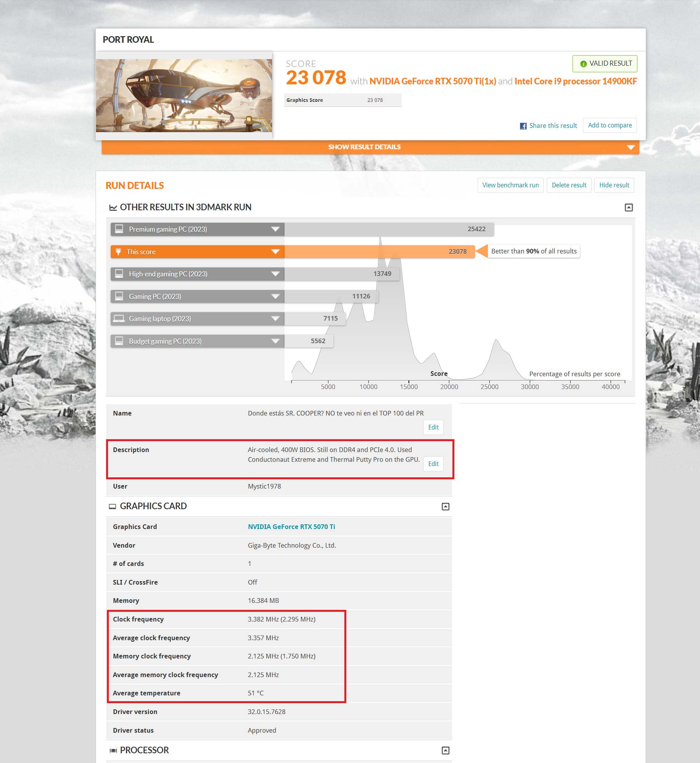Click the Facebook share icon
700x763 pixels.
523,126
